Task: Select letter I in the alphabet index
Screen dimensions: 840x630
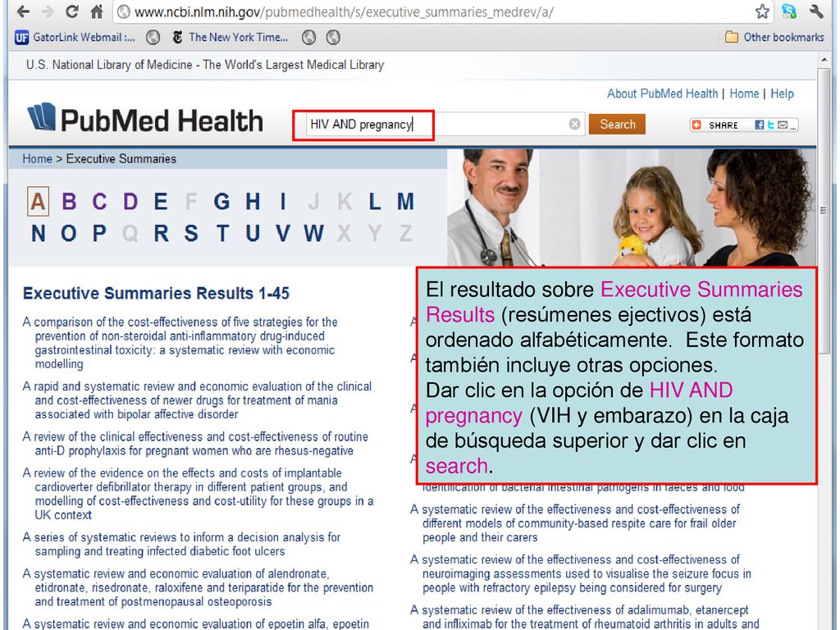Action: [x=283, y=202]
